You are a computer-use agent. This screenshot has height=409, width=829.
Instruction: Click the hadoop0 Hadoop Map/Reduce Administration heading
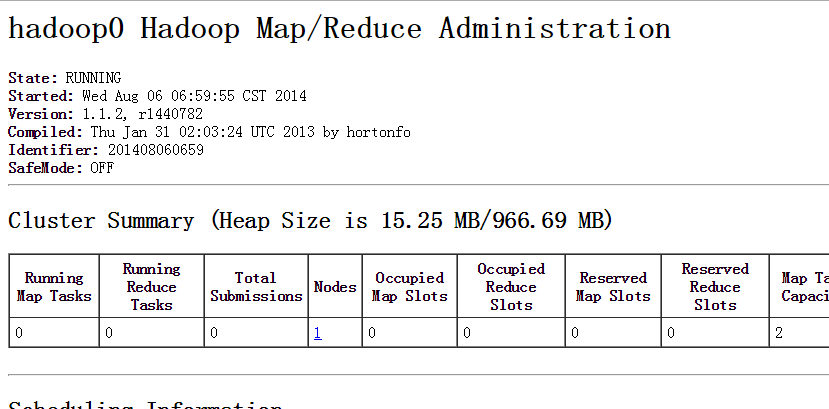tap(339, 28)
